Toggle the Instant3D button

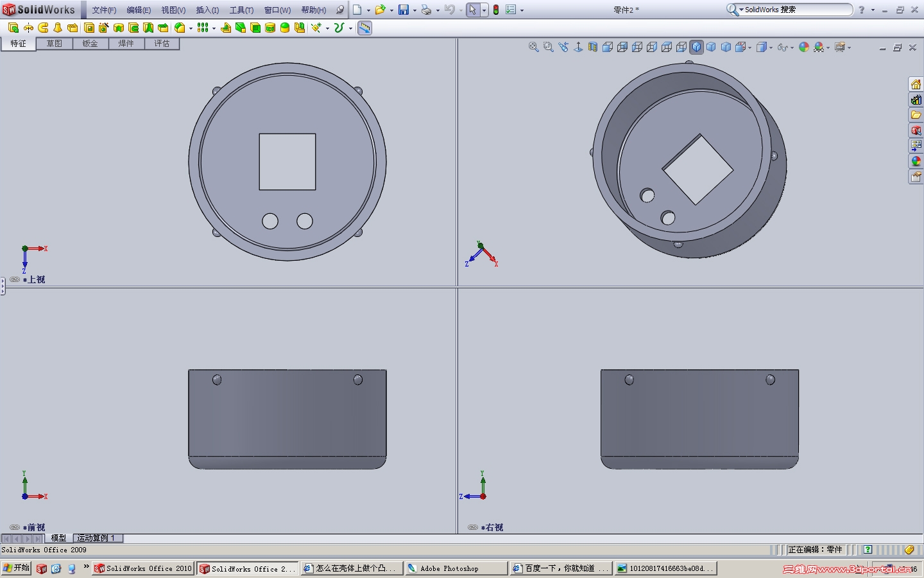pyautogui.click(x=364, y=28)
